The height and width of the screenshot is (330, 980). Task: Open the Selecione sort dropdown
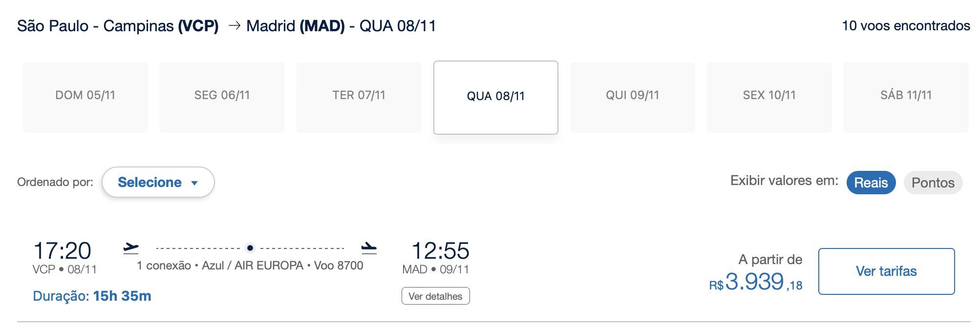pos(158,182)
